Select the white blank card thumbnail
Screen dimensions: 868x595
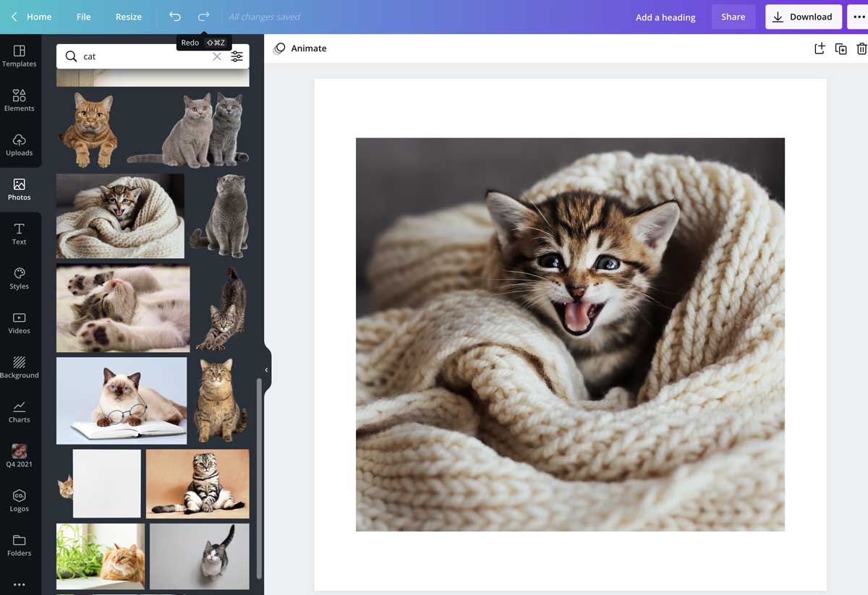point(107,484)
